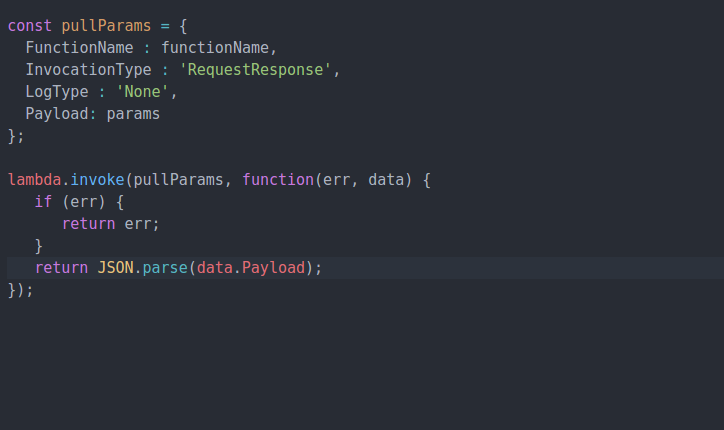The height and width of the screenshot is (430, 724).
Task: Click the 'function' keyword
Action: [278, 180]
